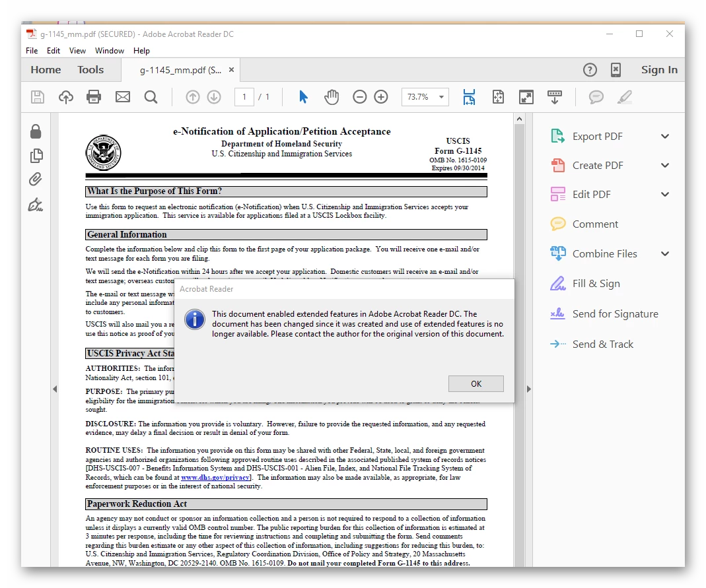
Task: Click the Sign In button
Action: [x=659, y=70]
